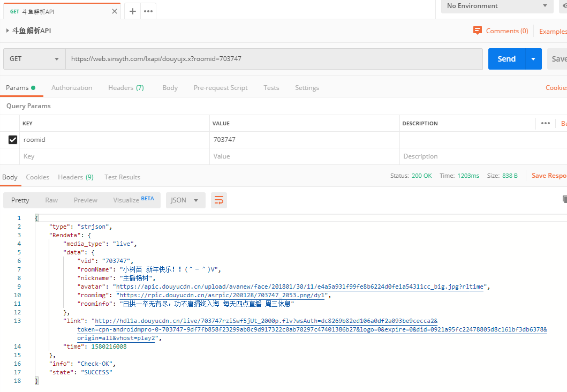Open the tab options three-dot menu

148,11
